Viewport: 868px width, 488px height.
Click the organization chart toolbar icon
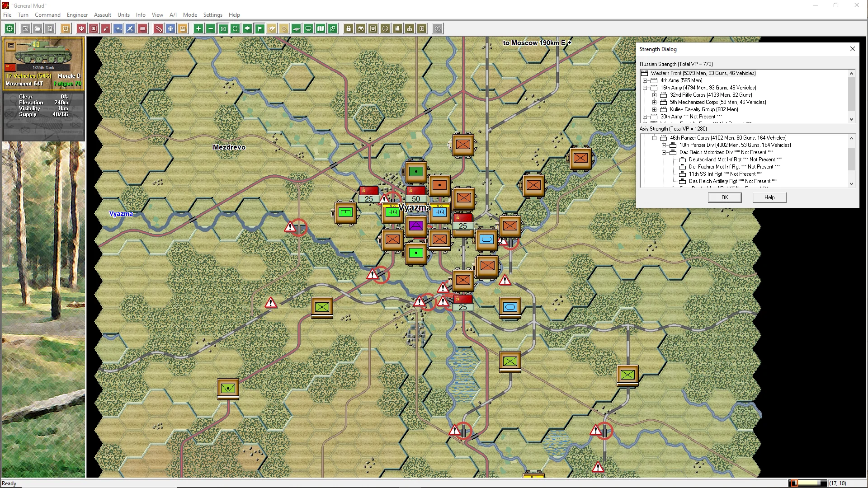point(410,28)
